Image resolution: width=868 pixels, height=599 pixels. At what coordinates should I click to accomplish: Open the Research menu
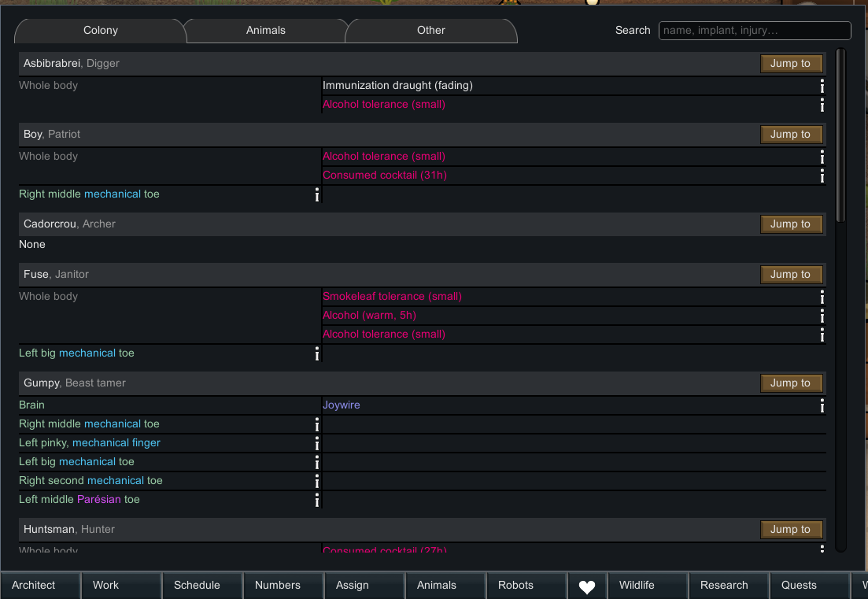click(x=729, y=586)
